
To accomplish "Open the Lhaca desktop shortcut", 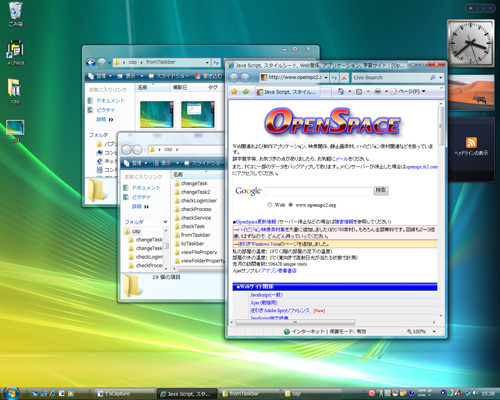I will [x=15, y=52].
